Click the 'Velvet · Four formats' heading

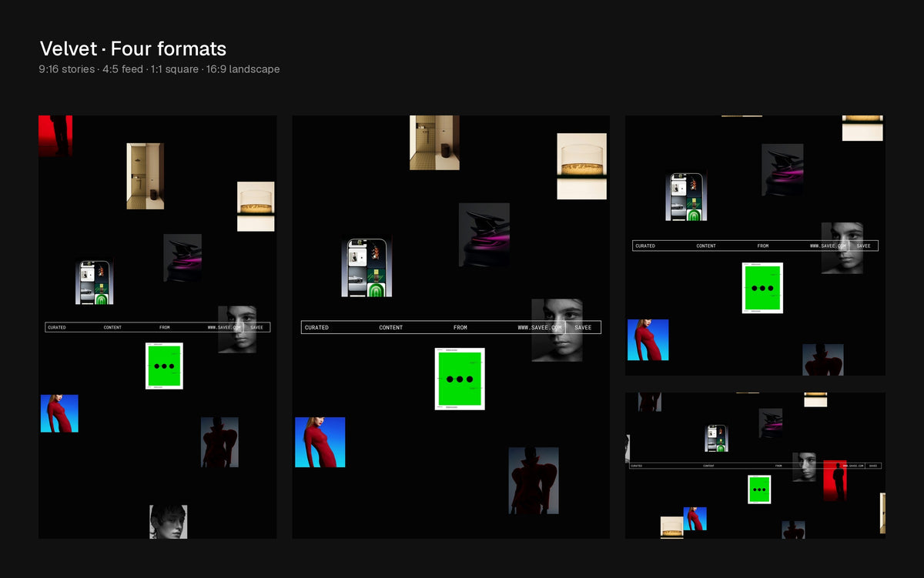tap(133, 48)
